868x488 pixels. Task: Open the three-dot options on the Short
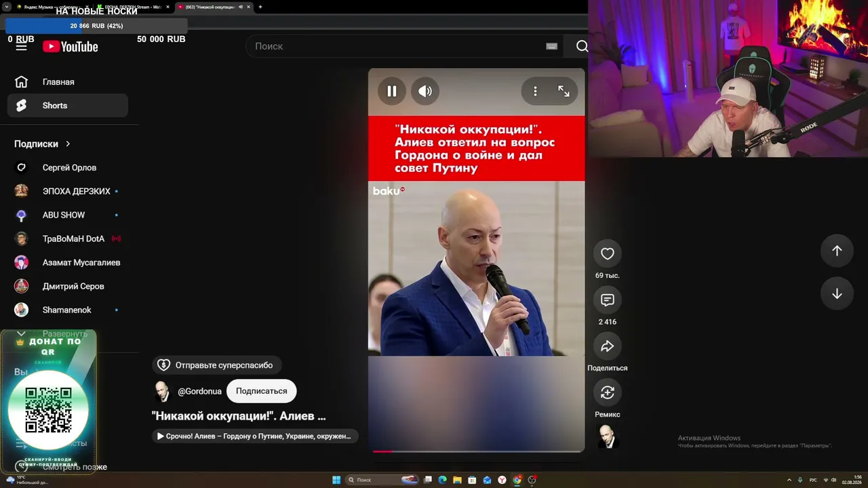535,91
